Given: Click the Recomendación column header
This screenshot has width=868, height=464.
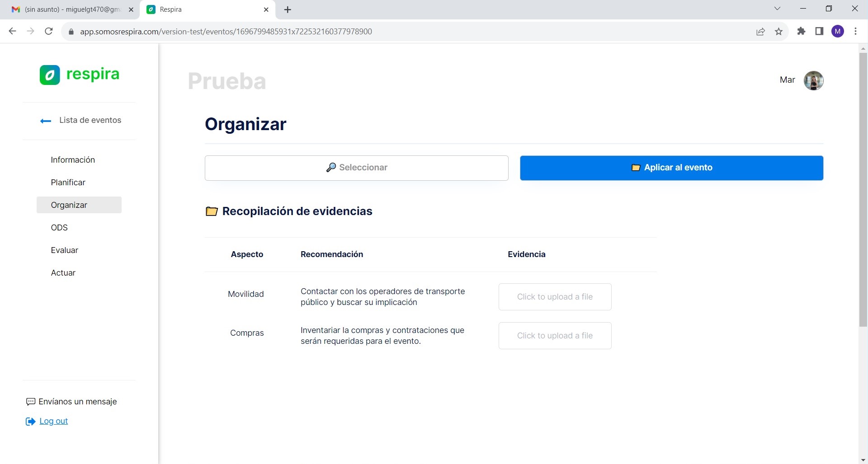Looking at the screenshot, I should tap(332, 254).
